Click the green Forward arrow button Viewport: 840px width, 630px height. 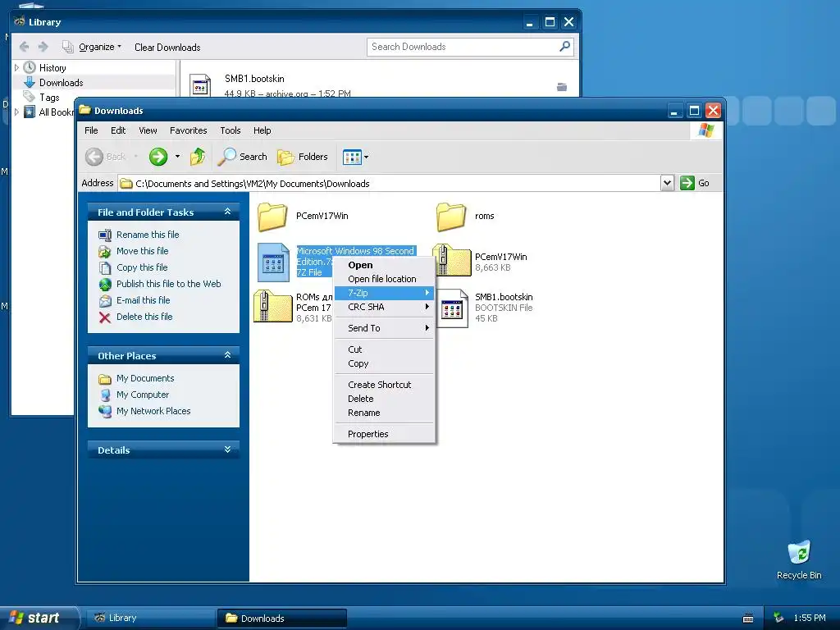(158, 157)
